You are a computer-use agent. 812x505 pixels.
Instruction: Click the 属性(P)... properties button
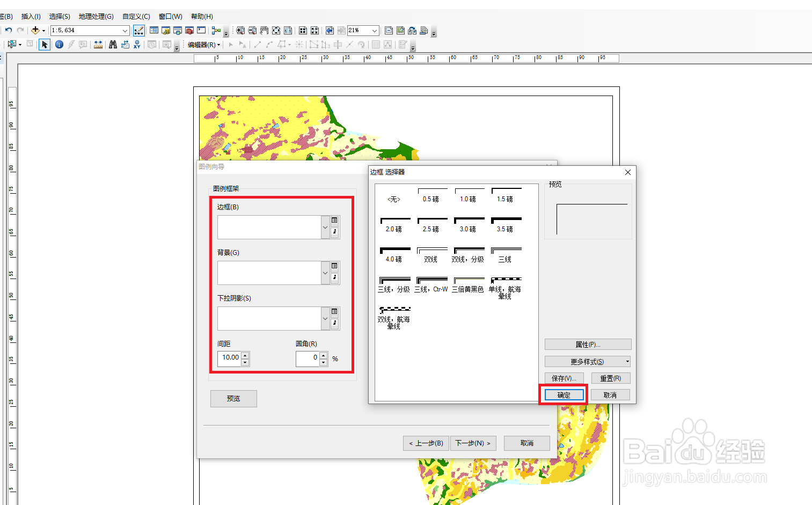[x=588, y=345]
